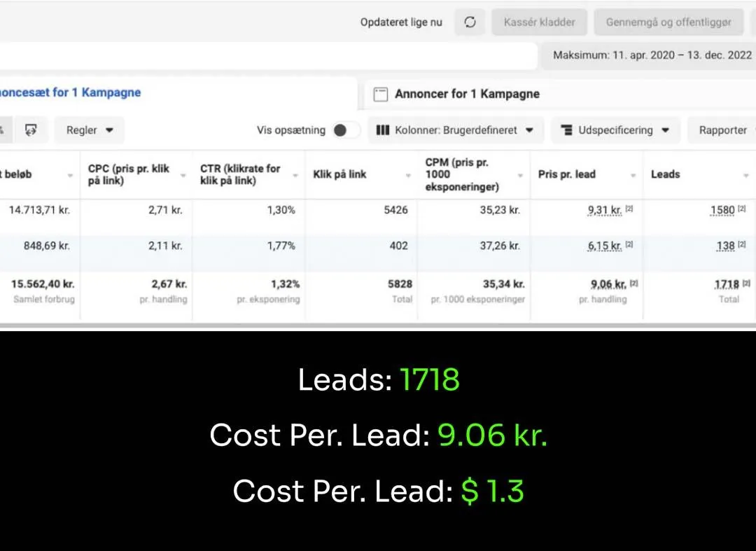
Task: Select the 5426 link clicks cell
Action: click(395, 210)
